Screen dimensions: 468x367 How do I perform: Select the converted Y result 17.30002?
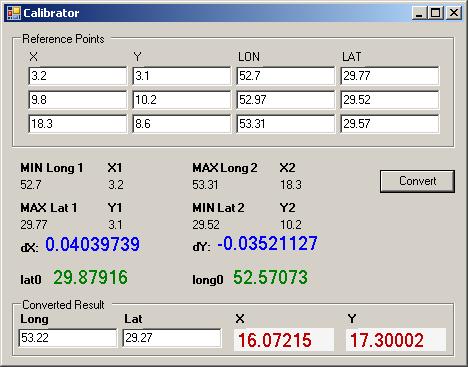pos(396,340)
